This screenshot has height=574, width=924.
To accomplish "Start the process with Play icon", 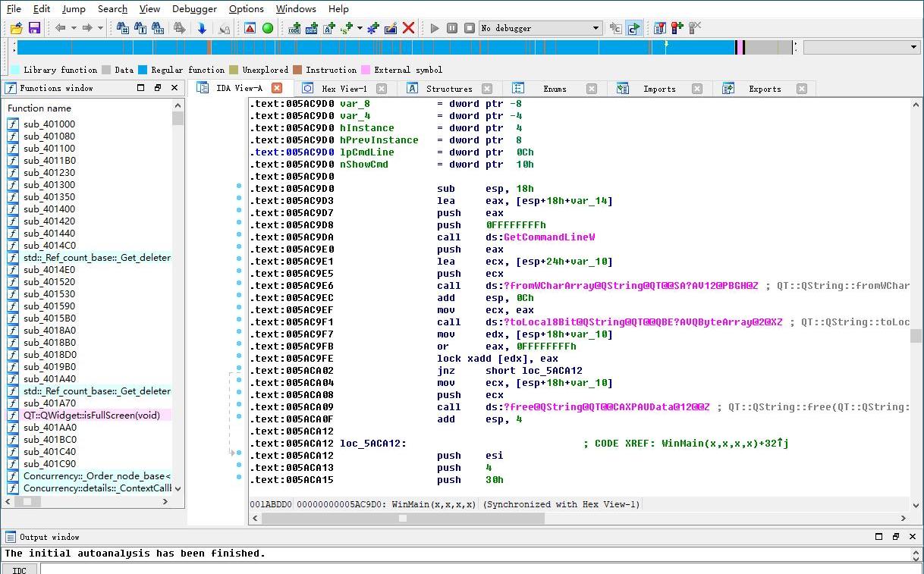I will tap(435, 28).
